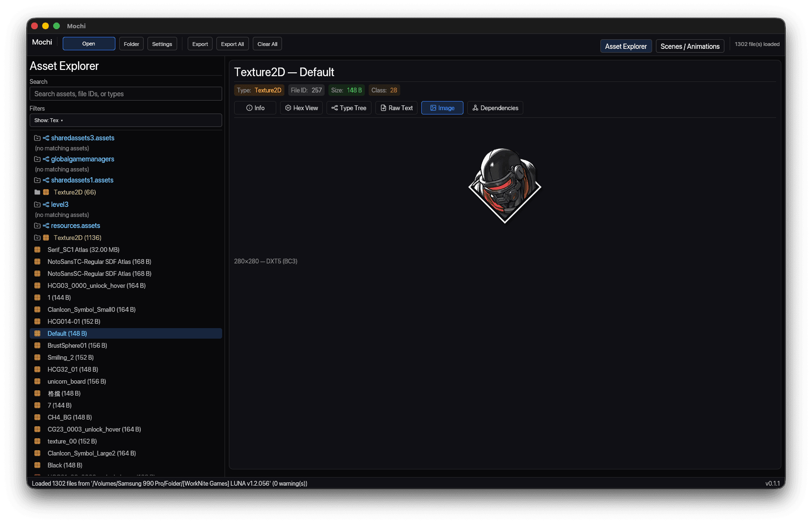
Task: Select CH4_BG (148 B) row text
Action: [69, 417]
